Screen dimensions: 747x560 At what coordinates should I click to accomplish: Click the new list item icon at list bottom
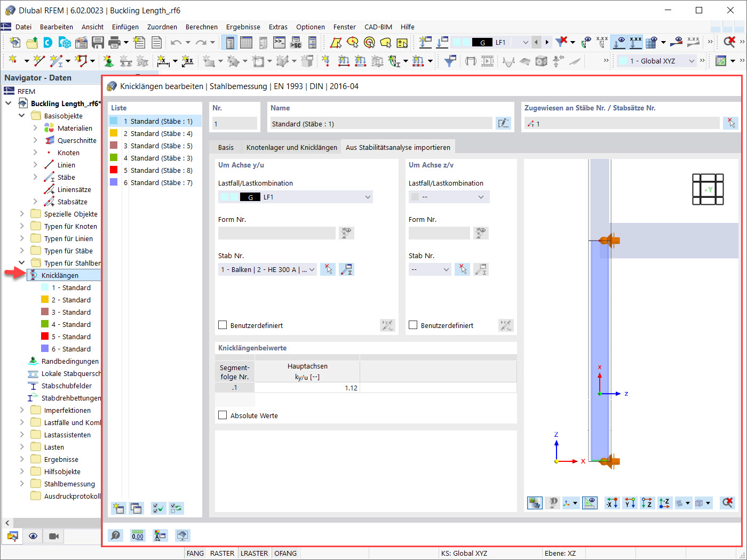118,508
